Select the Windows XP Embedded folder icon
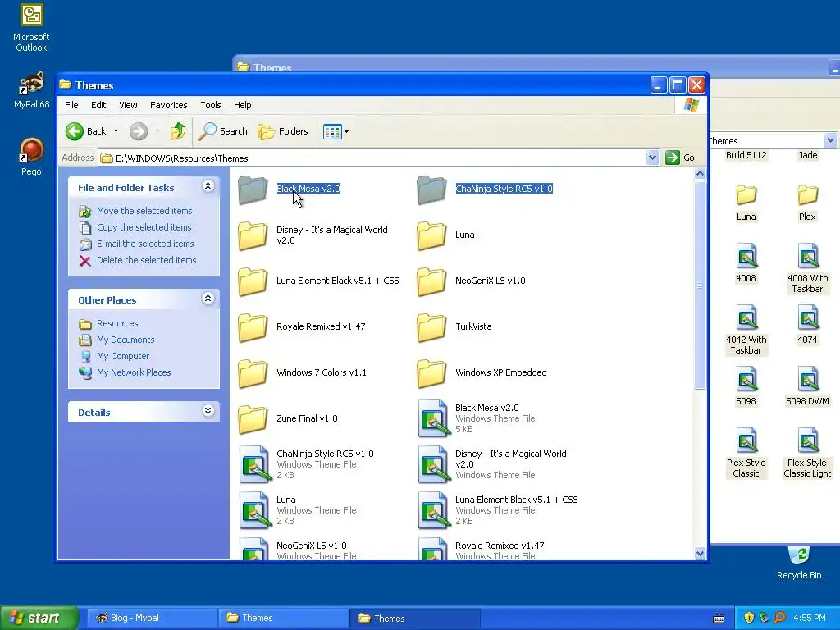 pyautogui.click(x=431, y=373)
